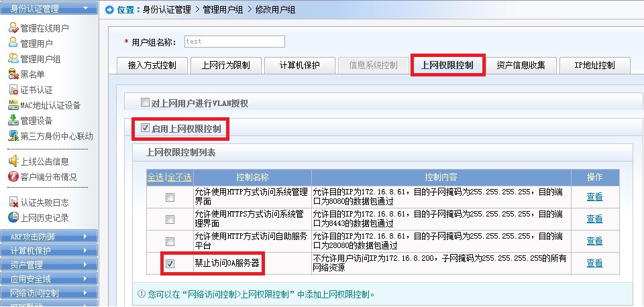The image size is (644, 307).
Task: Check the 允许使用HTTP方式访问系统管理界面 row checkbox
Action: 170,198
